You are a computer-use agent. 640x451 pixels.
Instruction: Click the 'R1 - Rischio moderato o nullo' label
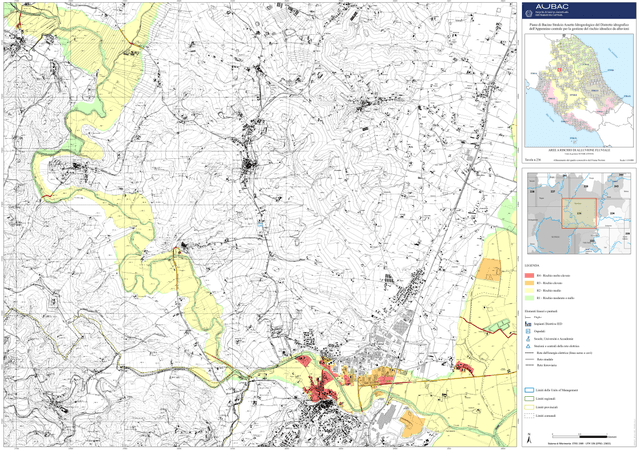click(556, 298)
